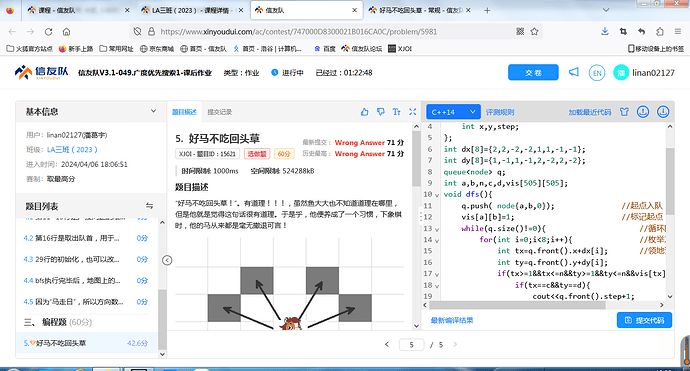Open the Firefox application menu

[x=678, y=32]
